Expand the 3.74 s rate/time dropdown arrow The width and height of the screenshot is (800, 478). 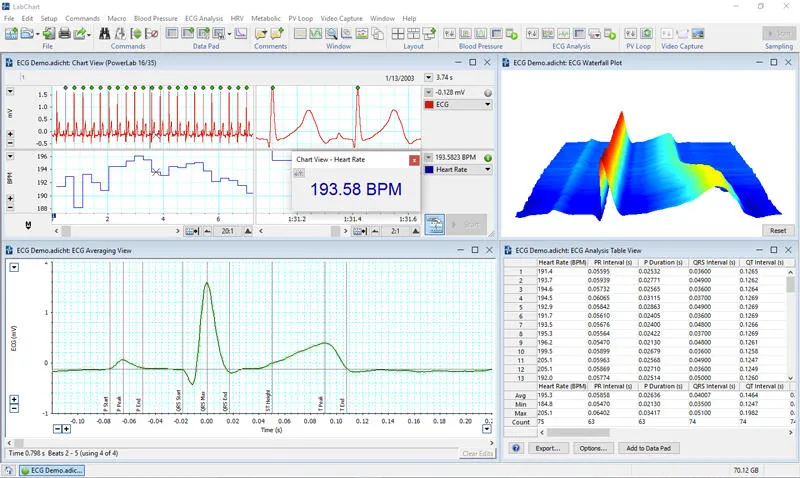click(x=429, y=77)
